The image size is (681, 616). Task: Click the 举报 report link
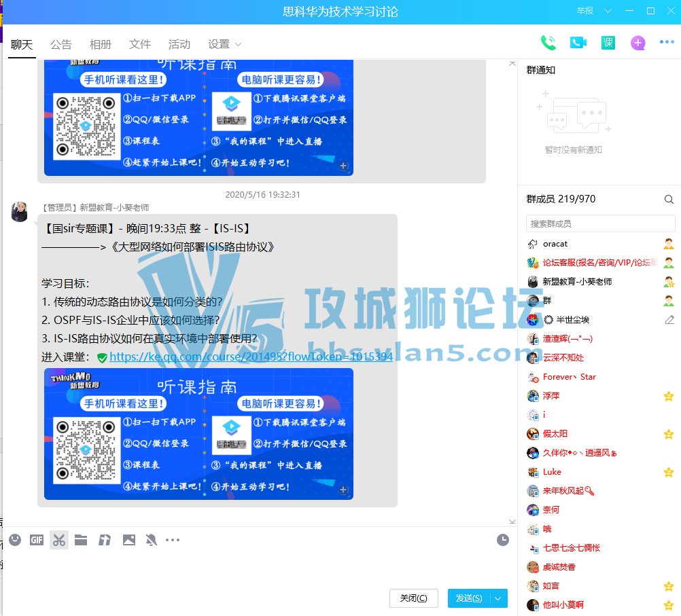coord(584,10)
